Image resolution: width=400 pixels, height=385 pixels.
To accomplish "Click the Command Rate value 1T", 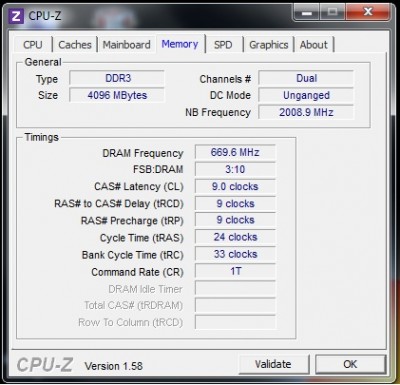I will click(x=235, y=271).
